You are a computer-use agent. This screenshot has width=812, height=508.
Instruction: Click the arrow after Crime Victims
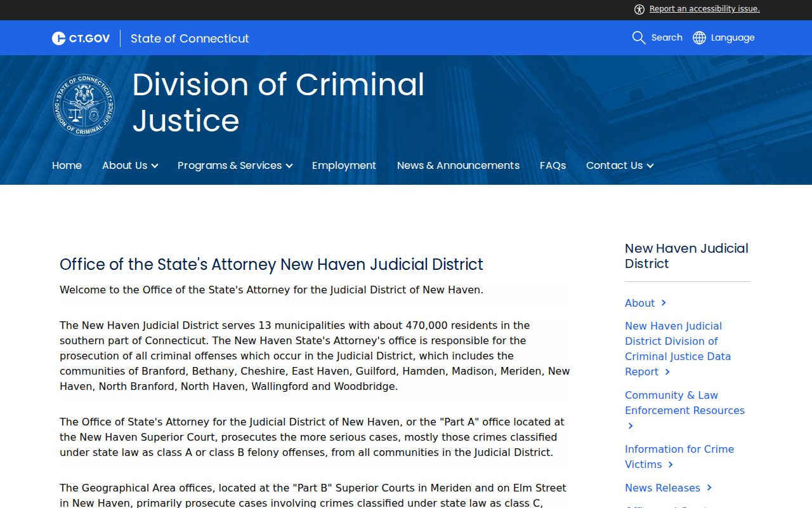pyautogui.click(x=671, y=465)
